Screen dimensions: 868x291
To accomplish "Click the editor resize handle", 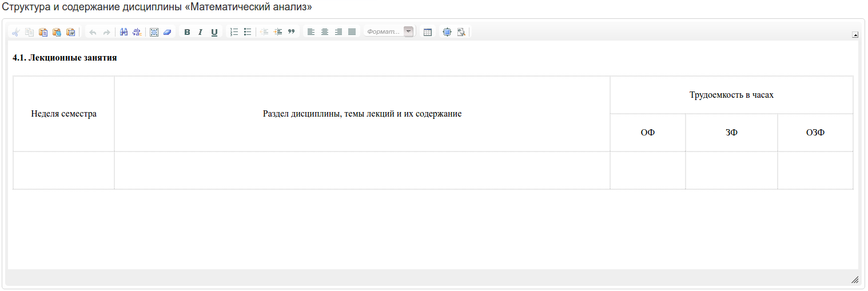I will 855,280.
